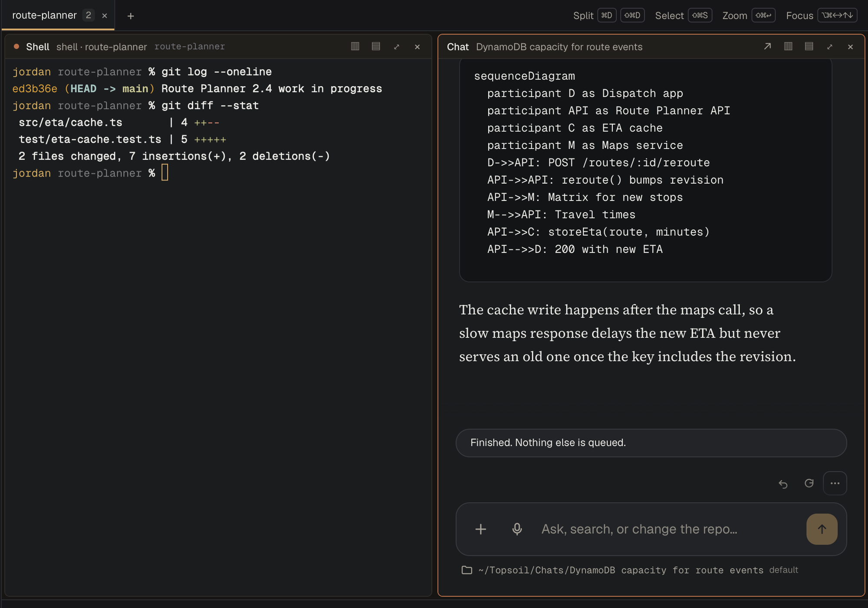Click the Split right shortcut ⌘D
This screenshot has height=608, width=868.
pos(607,16)
